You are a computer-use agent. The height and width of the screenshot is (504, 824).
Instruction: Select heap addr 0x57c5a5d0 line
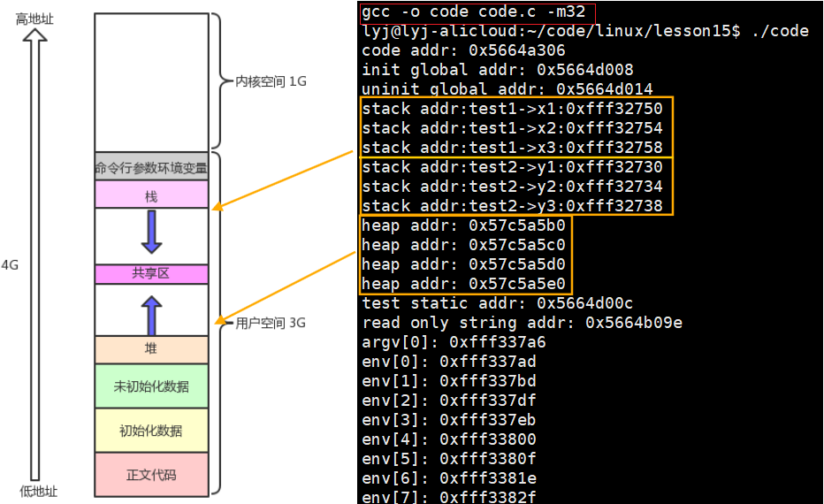[x=463, y=264]
